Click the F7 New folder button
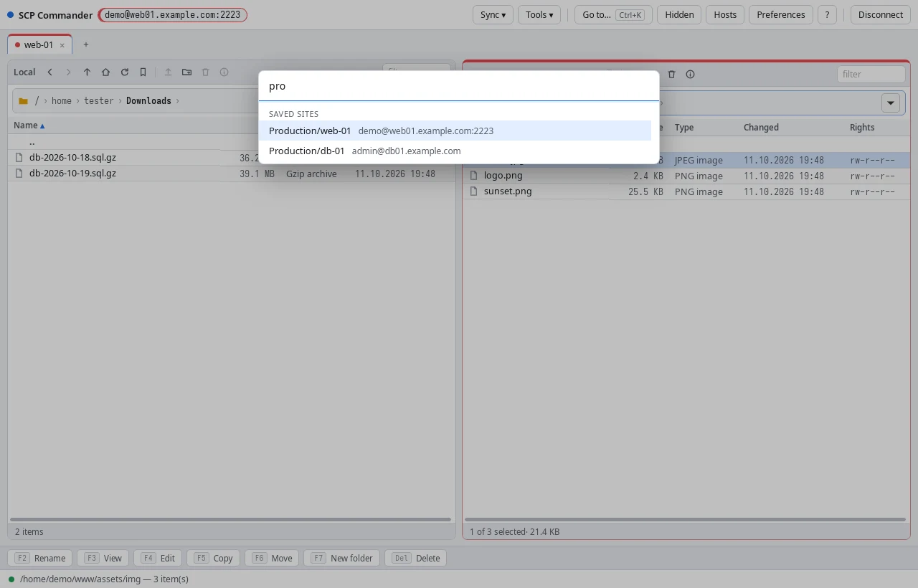This screenshot has height=588, width=918. pos(341,558)
